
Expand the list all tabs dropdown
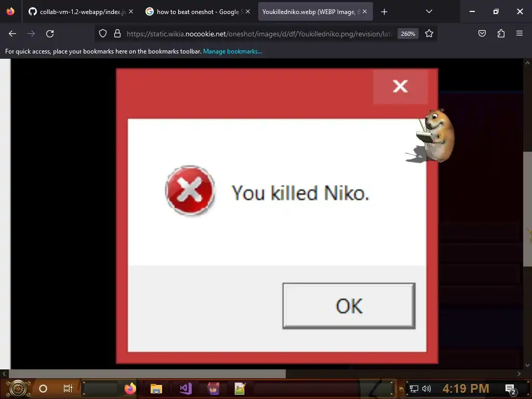[x=429, y=12]
